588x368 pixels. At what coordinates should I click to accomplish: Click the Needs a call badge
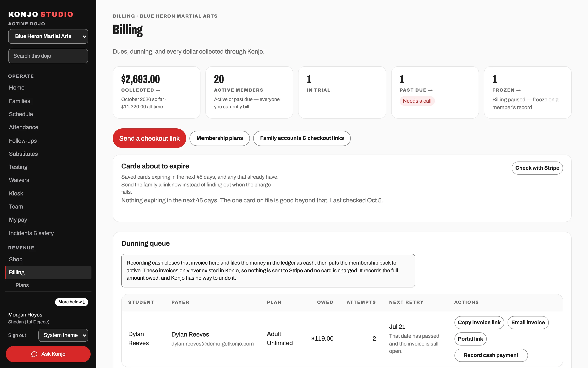pos(417,101)
